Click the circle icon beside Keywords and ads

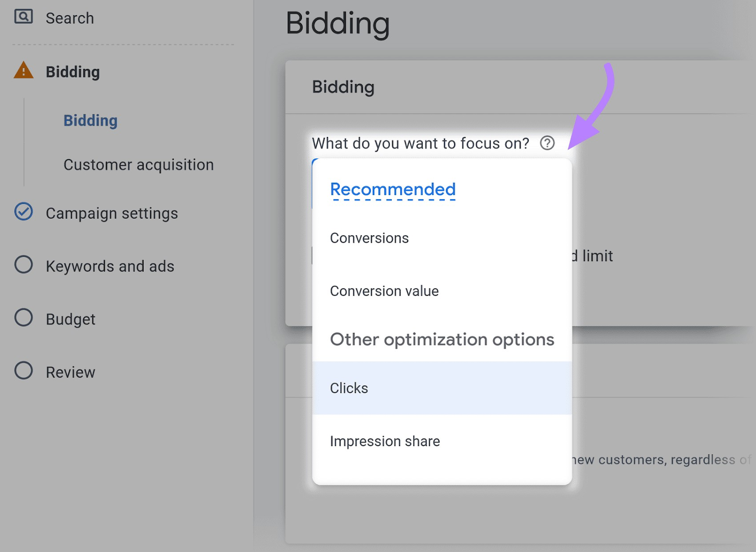point(23,265)
